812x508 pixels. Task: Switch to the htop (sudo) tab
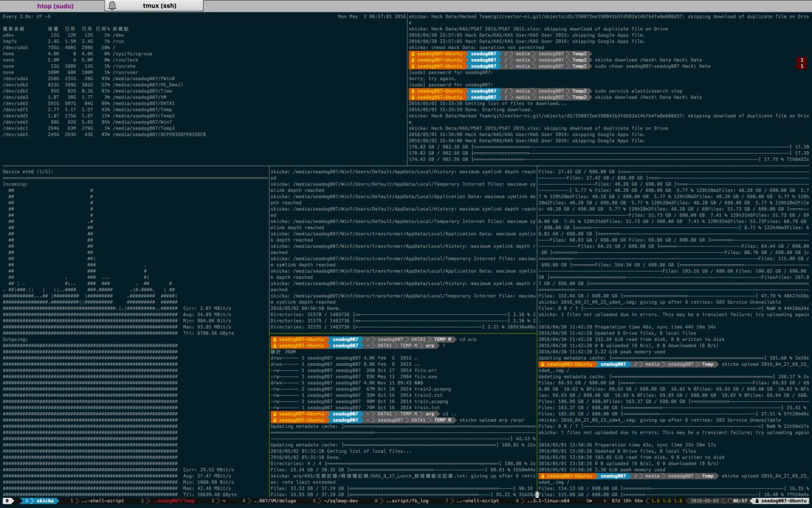click(x=55, y=6)
